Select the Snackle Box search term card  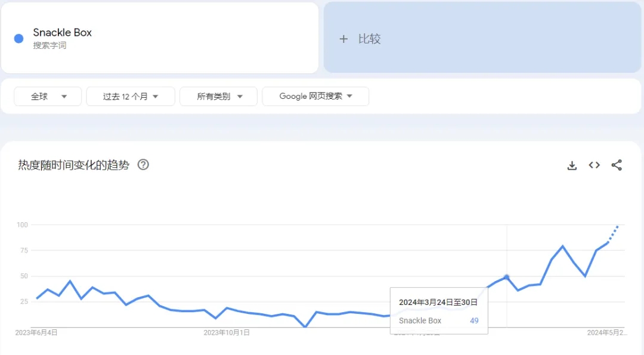[160, 38]
